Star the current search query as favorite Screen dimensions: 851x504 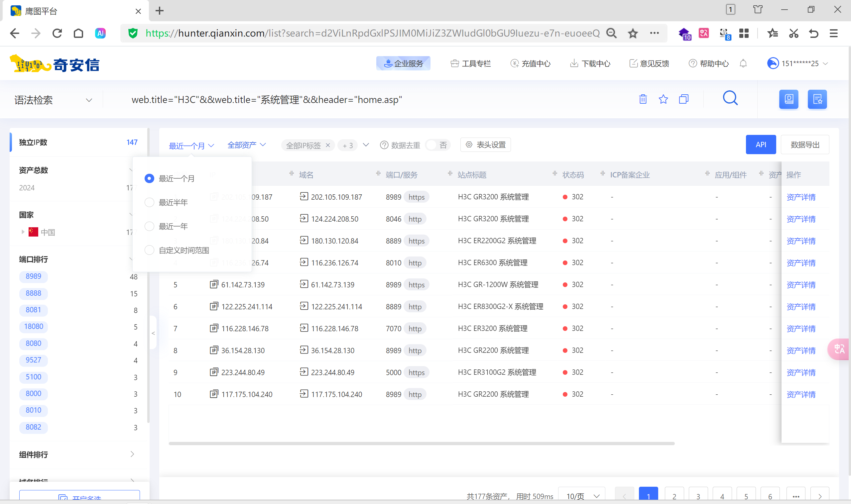coord(663,99)
